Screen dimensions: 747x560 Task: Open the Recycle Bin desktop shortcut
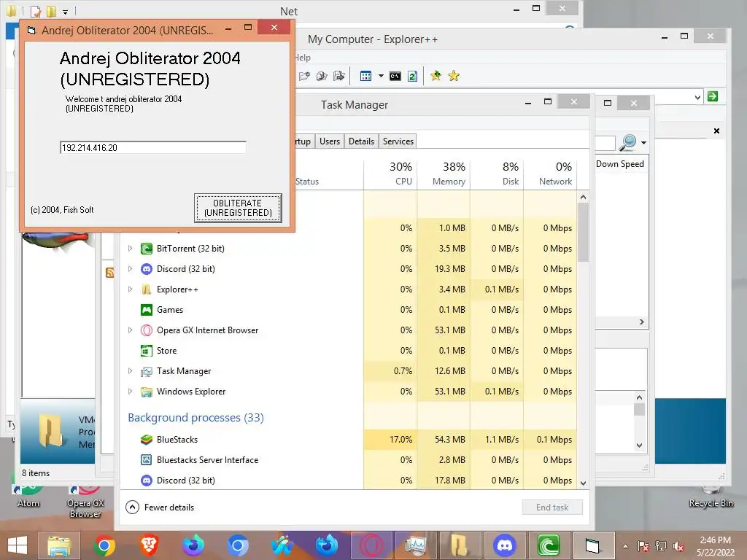click(711, 497)
